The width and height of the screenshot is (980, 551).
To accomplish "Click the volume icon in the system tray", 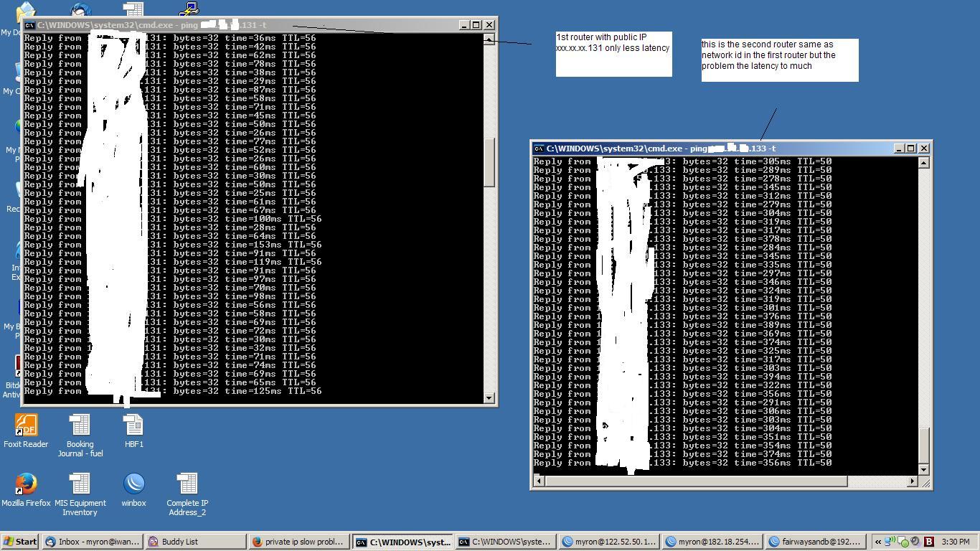I will 914,542.
